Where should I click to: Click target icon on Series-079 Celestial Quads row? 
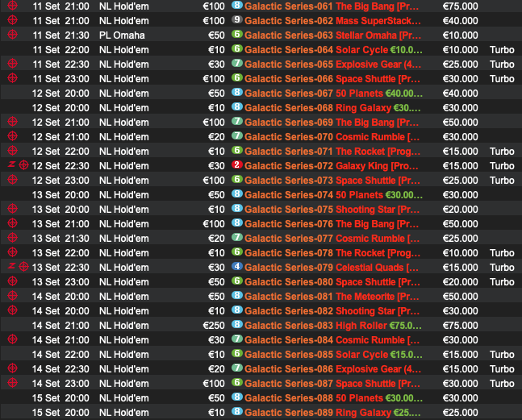[x=23, y=267]
